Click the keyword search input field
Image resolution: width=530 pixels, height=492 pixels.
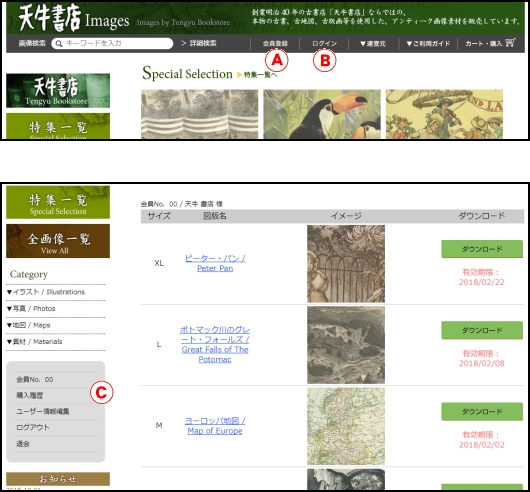click(x=112, y=43)
